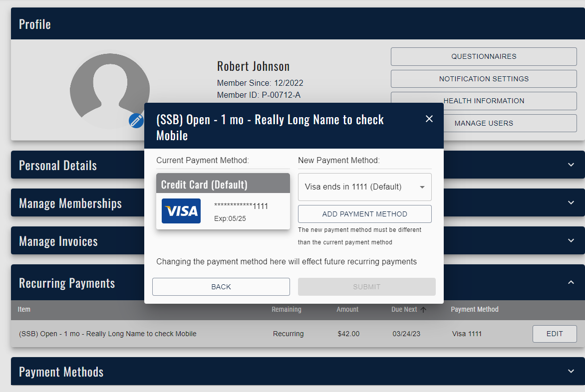Click the Add Payment Method button
The width and height of the screenshot is (585, 392).
(364, 214)
